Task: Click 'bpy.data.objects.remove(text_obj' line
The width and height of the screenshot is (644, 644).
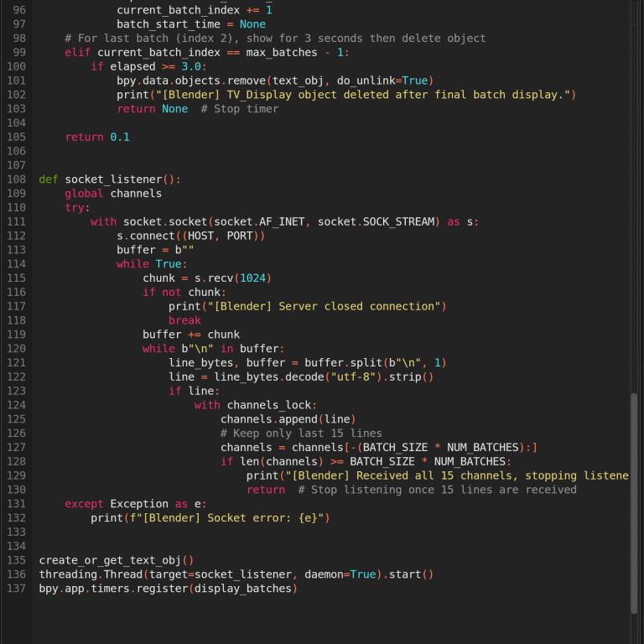Action: (x=275, y=80)
